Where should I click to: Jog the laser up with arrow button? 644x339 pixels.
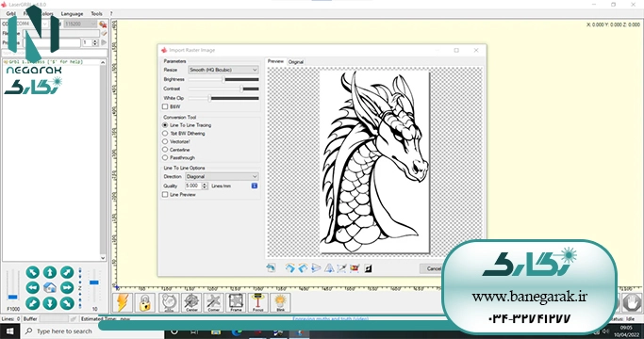50,272
